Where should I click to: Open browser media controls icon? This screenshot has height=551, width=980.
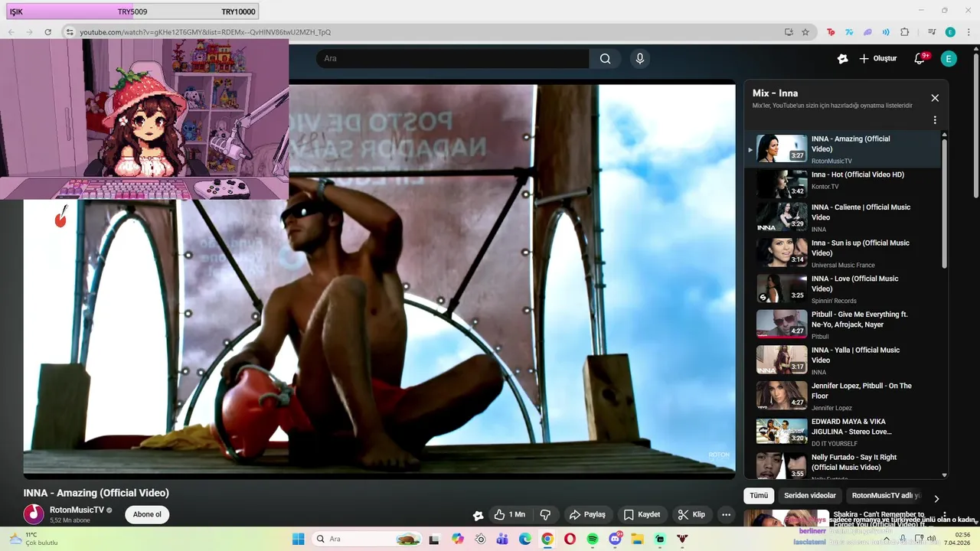[x=932, y=32]
